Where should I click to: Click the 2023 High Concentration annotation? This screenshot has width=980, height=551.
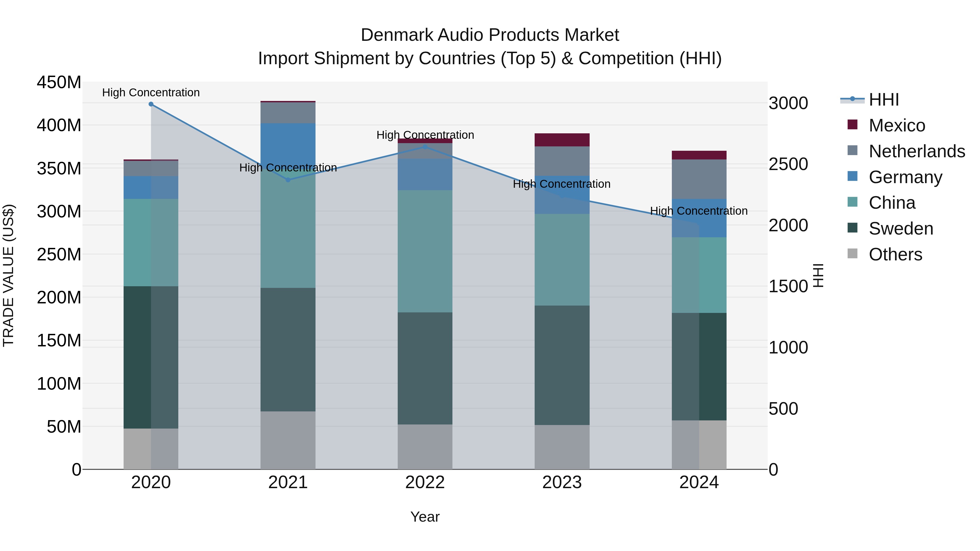562,184
